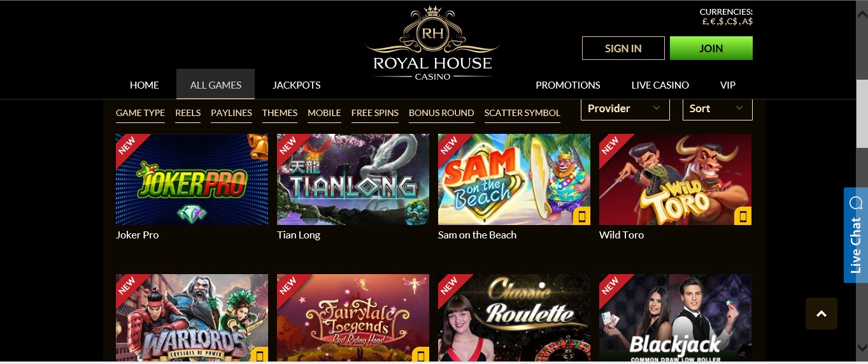Click the Royal House Casino logo
The image size is (868, 364).
click(x=432, y=43)
